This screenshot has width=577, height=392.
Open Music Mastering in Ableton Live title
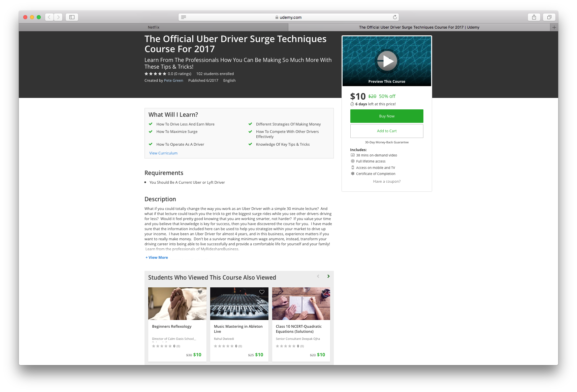click(238, 329)
